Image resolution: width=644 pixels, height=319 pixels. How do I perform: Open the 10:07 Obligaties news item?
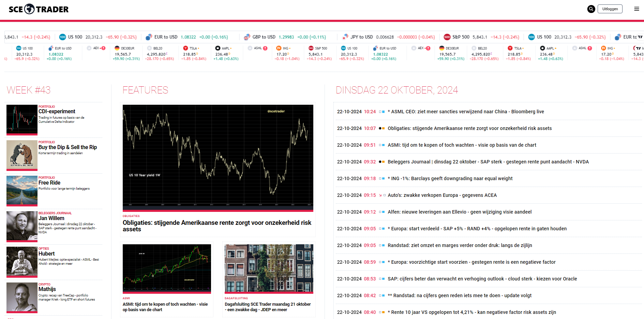click(x=470, y=129)
